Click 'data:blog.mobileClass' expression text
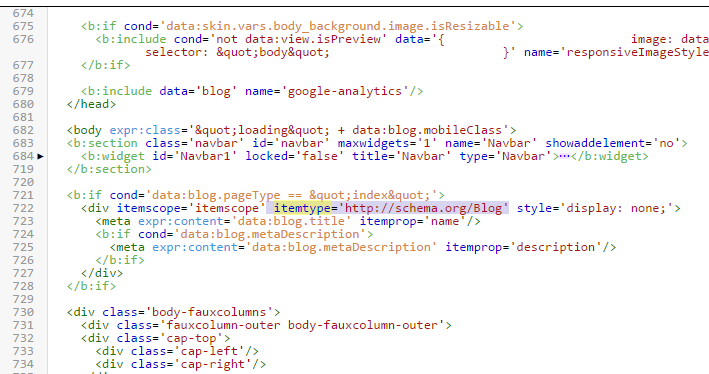Viewport: 709px width, 374px height. tap(427, 131)
